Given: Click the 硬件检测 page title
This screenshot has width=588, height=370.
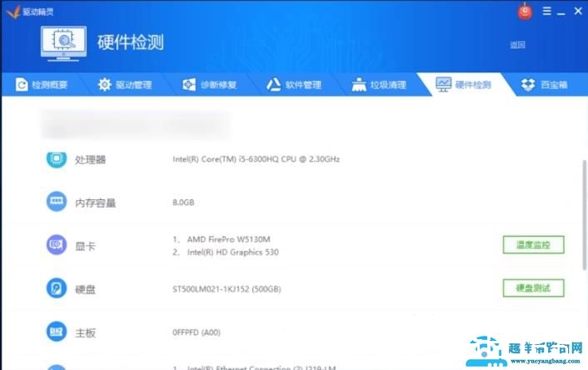Looking at the screenshot, I should [x=131, y=42].
